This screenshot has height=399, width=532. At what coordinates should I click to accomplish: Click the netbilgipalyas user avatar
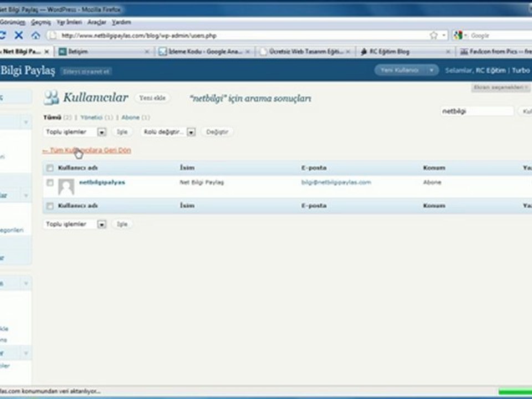coord(66,187)
